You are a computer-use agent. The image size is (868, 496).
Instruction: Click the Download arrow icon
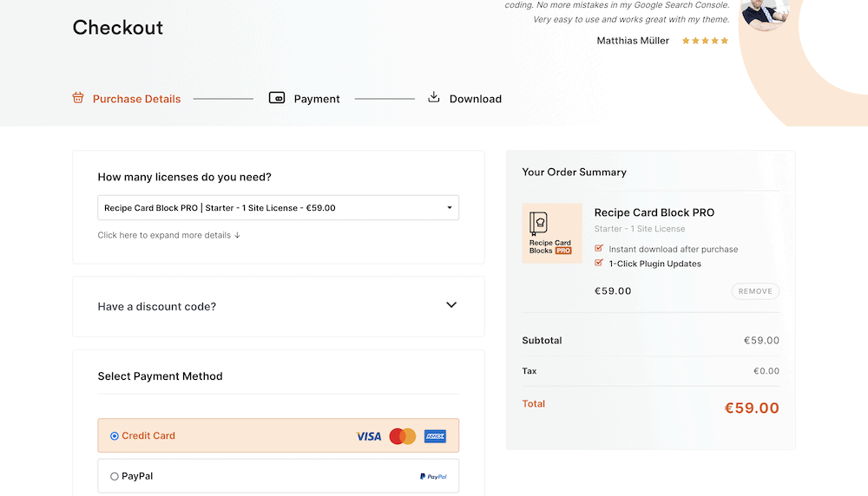point(434,97)
